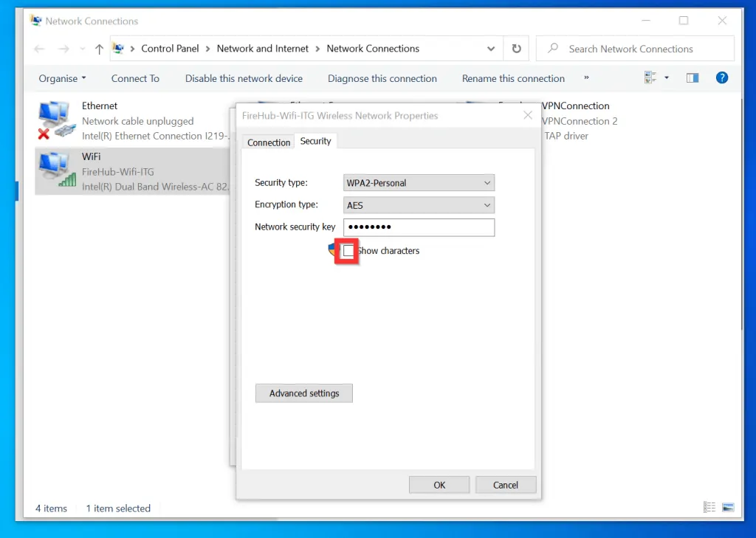This screenshot has width=756, height=538.
Task: Select the Security tab
Action: (315, 141)
